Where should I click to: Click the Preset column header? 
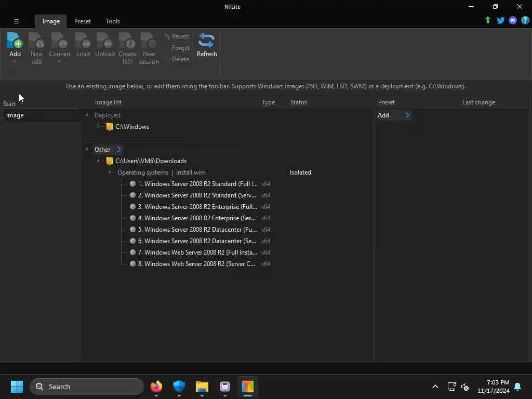[387, 102]
